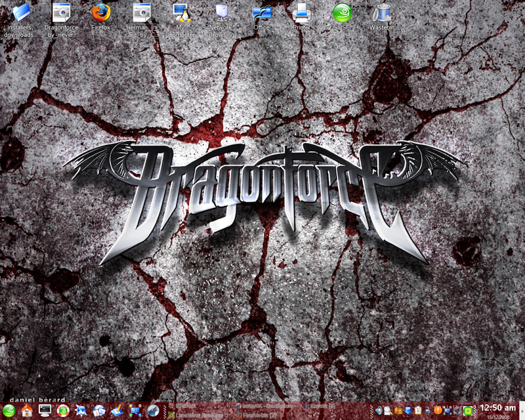525x420 pixels.
Task: Launch Konqueror globe icon in panel
Action: click(x=81, y=410)
